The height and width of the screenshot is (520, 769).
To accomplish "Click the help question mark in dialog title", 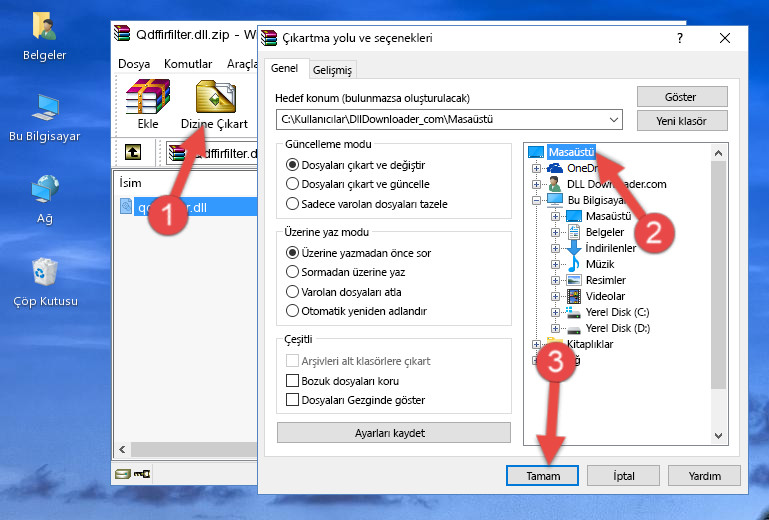I will coord(680,38).
